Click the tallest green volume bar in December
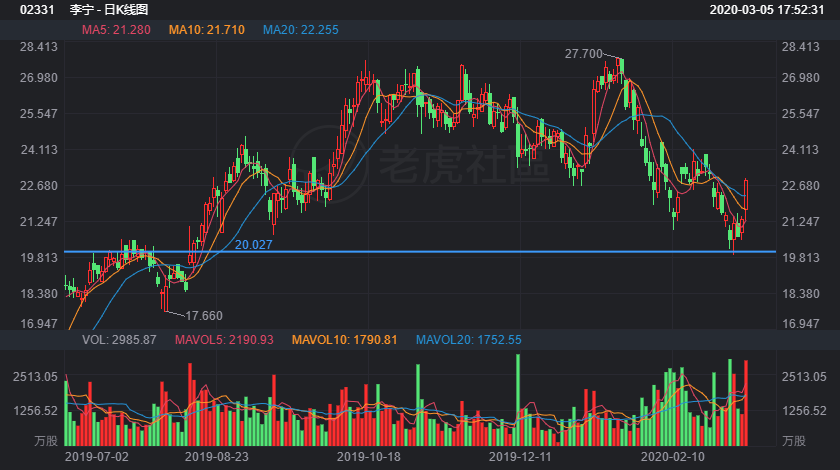 (x=518, y=400)
